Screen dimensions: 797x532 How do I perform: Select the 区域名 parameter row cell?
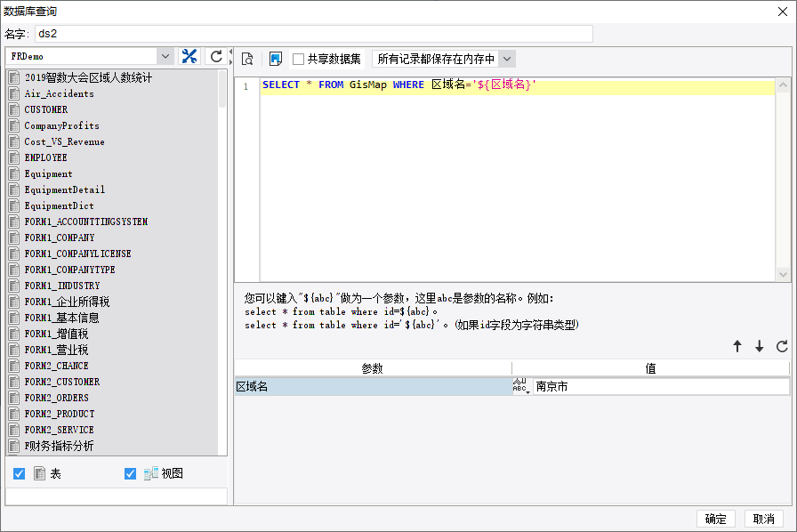click(373, 386)
